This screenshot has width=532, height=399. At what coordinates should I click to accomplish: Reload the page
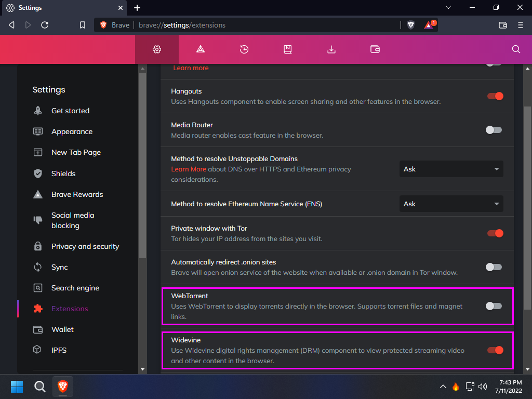coord(45,25)
